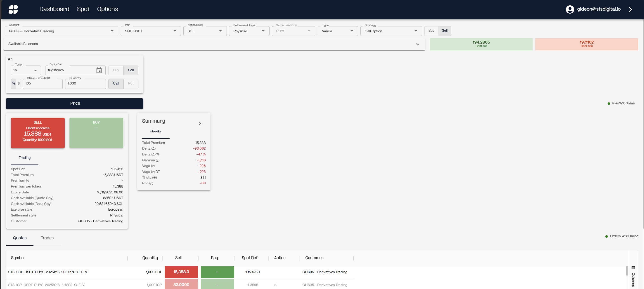Select the dollar strike mode
The width and height of the screenshot is (644, 289).
(19, 83)
